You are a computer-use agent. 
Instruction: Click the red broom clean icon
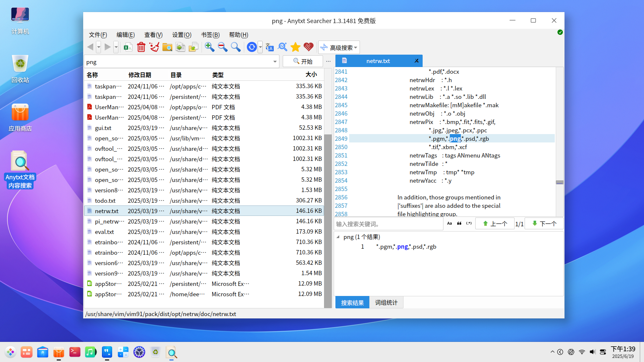click(x=154, y=47)
